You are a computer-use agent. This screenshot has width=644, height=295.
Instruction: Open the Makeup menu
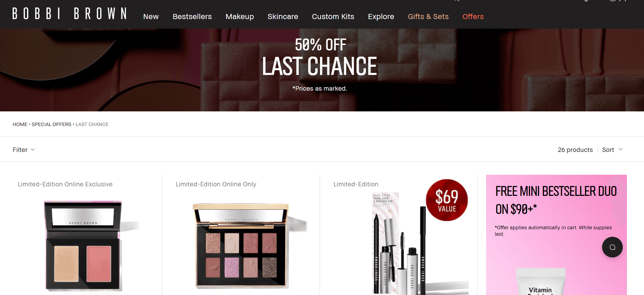(x=239, y=16)
